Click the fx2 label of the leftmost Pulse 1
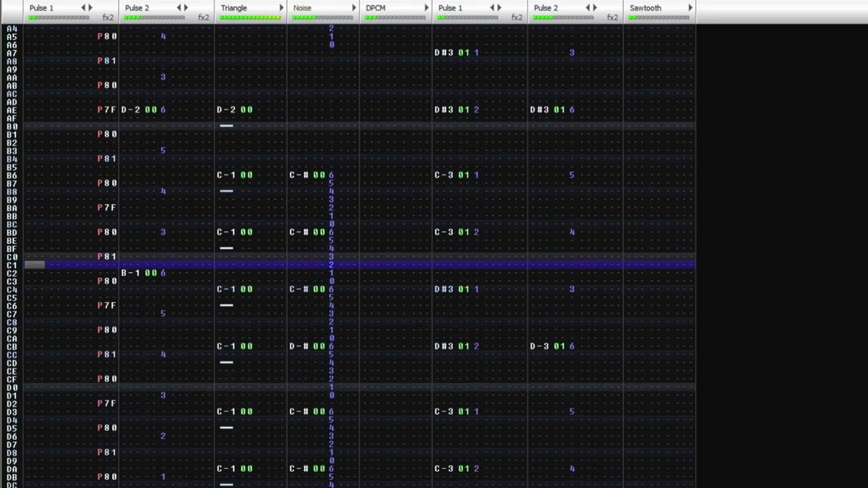Screen dimensions: 868x488 108,18
